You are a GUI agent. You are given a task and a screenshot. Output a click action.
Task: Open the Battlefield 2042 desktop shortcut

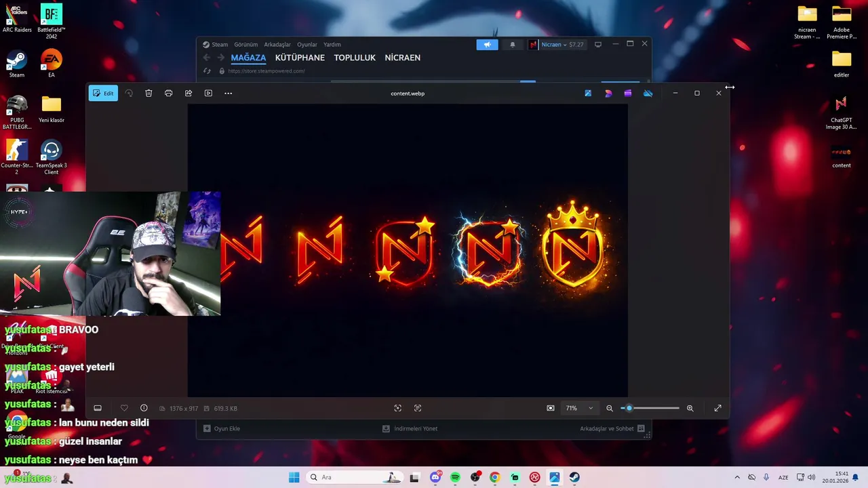tap(52, 21)
